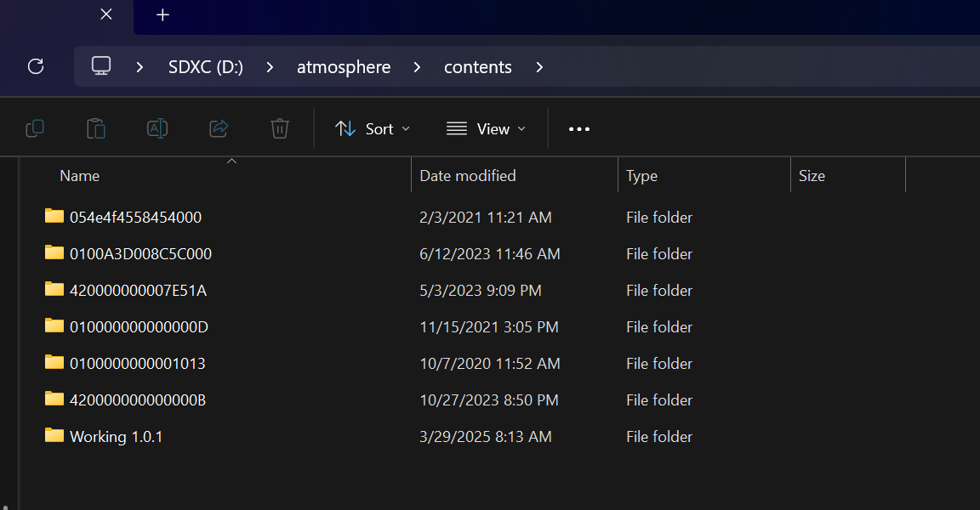Click date 10/7/2020 11:52 AM
This screenshot has height=510, width=980.
[490, 363]
